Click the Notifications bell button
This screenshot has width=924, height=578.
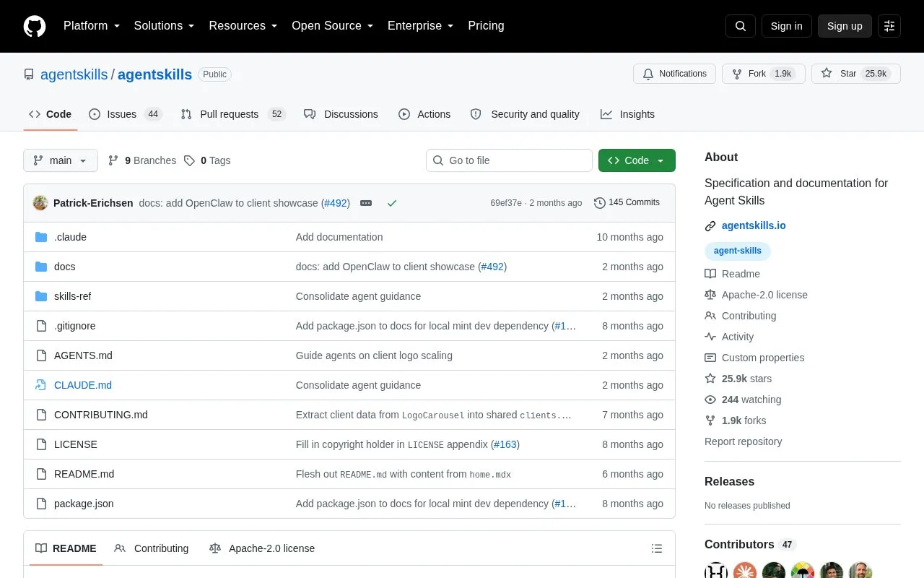[x=674, y=74]
